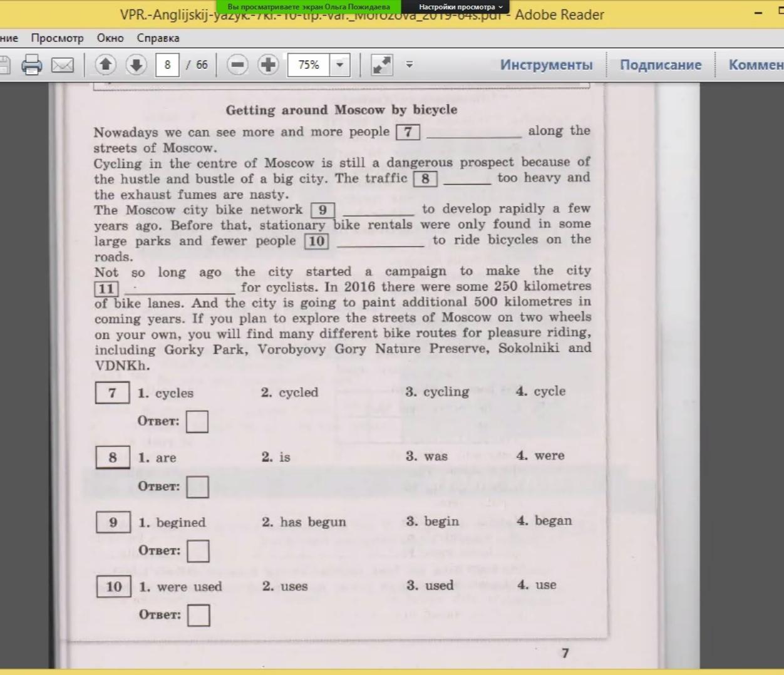Click option '1. cycles' in question 7

point(166,393)
